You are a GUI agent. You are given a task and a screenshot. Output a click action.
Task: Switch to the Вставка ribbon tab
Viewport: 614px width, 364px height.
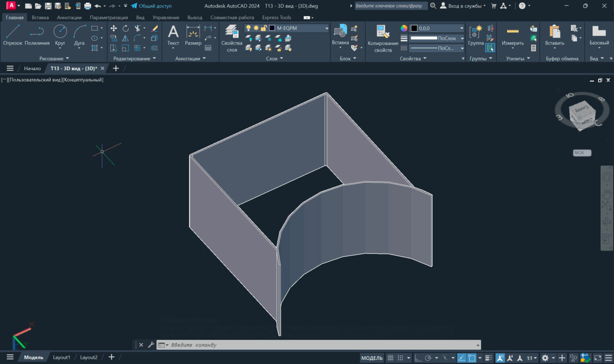pos(40,17)
